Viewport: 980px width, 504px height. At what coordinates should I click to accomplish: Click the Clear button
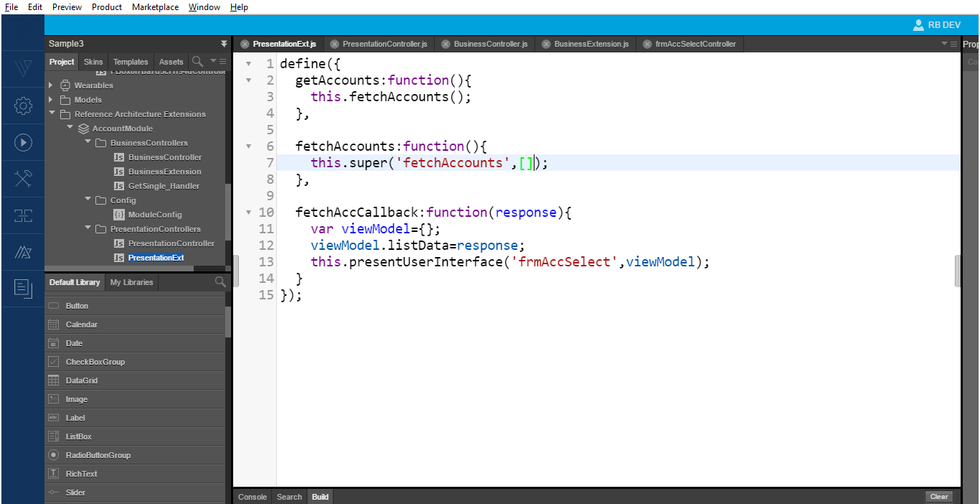pyautogui.click(x=939, y=497)
